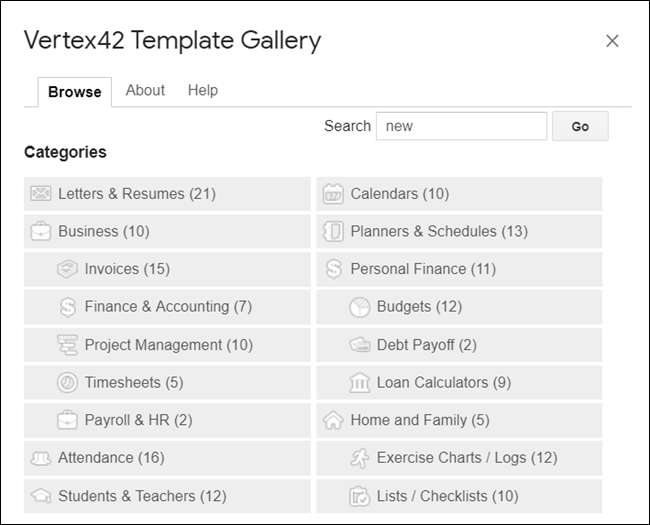The image size is (650, 525).
Task: Click the briefcase icon beside Business
Action: coord(41,232)
